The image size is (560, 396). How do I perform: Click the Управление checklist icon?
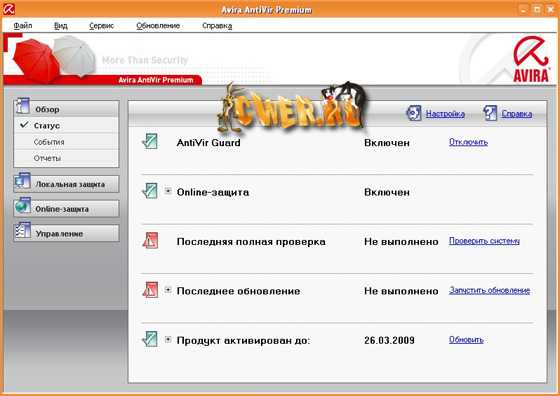pos(22,231)
